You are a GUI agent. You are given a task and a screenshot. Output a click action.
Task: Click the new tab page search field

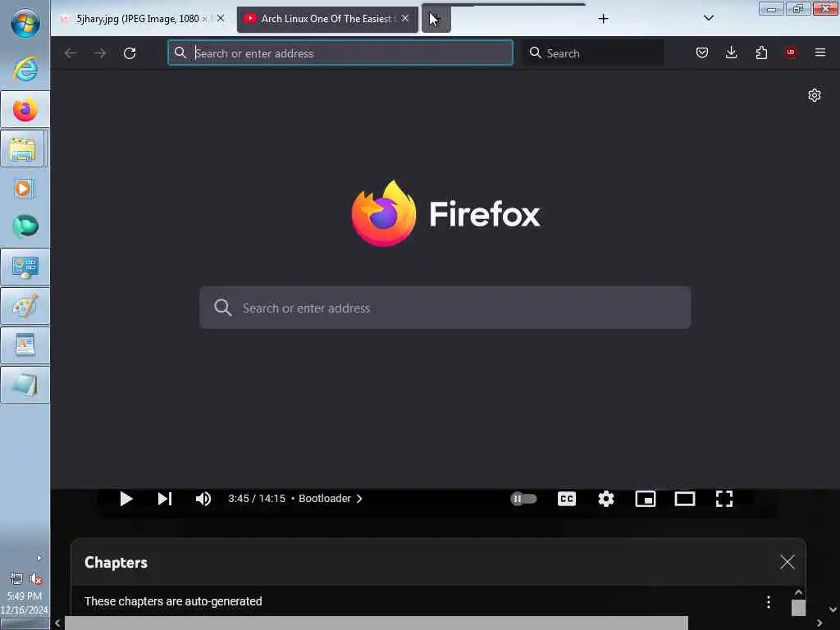pyautogui.click(x=445, y=308)
